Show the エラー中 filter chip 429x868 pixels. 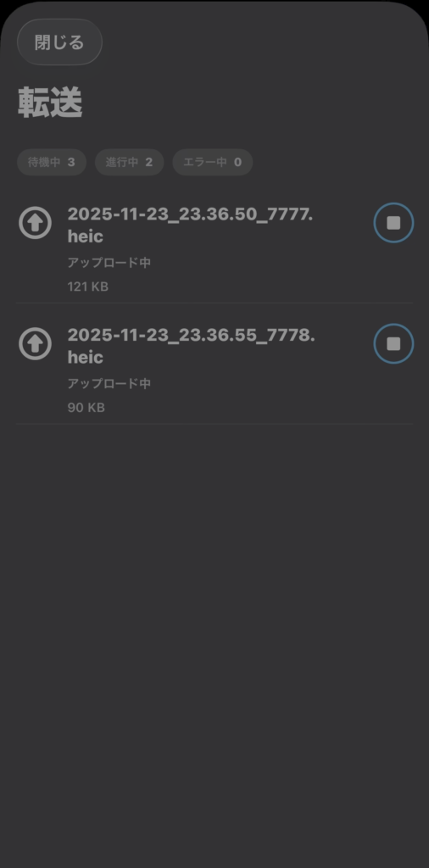[x=213, y=162]
